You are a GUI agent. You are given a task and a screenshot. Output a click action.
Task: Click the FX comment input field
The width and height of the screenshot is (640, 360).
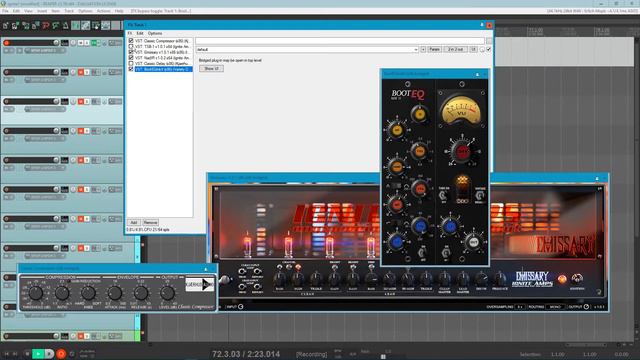coord(340,41)
